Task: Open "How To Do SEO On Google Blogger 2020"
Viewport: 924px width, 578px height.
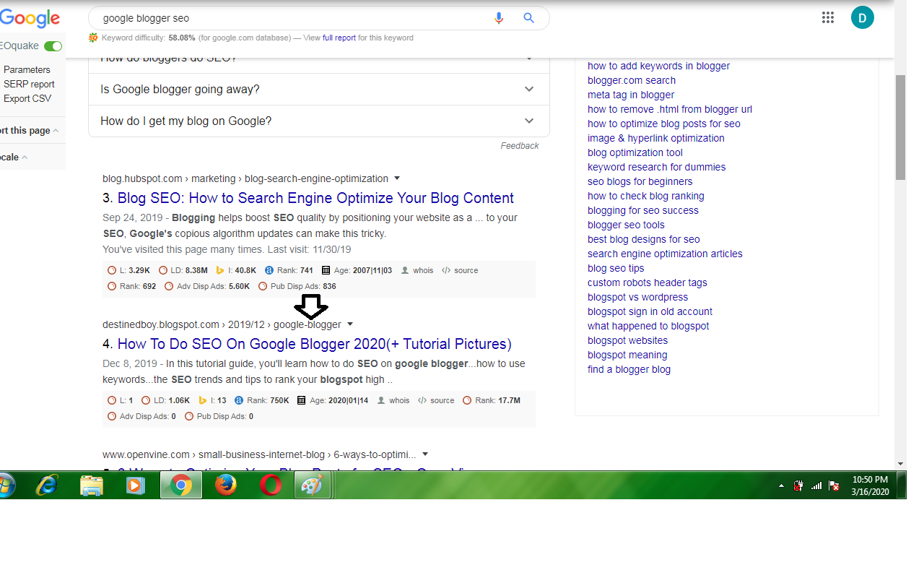Action: [x=315, y=344]
